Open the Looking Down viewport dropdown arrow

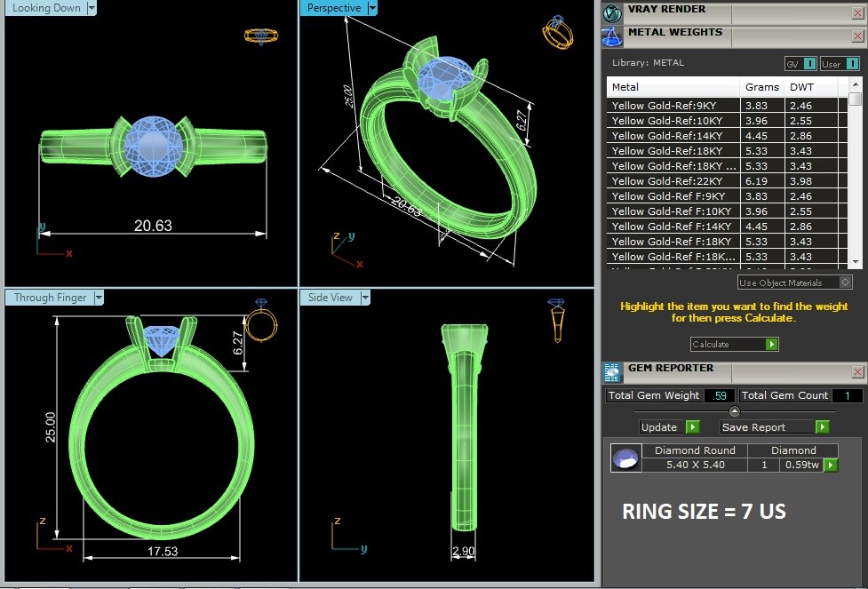(x=92, y=8)
